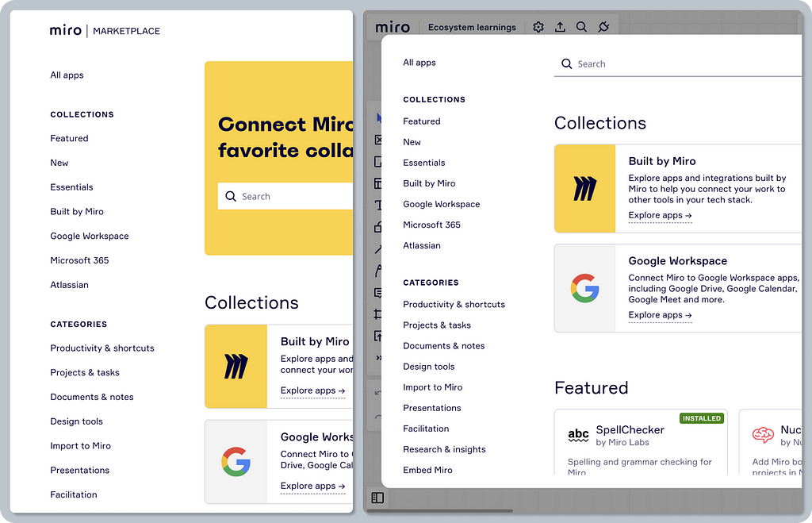The width and height of the screenshot is (812, 523).
Task: Open Presentations category on Marketplace page
Action: [80, 470]
